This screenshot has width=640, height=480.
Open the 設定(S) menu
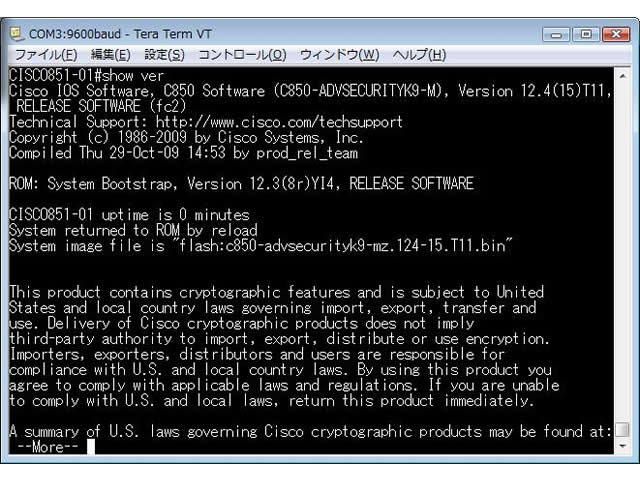[164, 55]
